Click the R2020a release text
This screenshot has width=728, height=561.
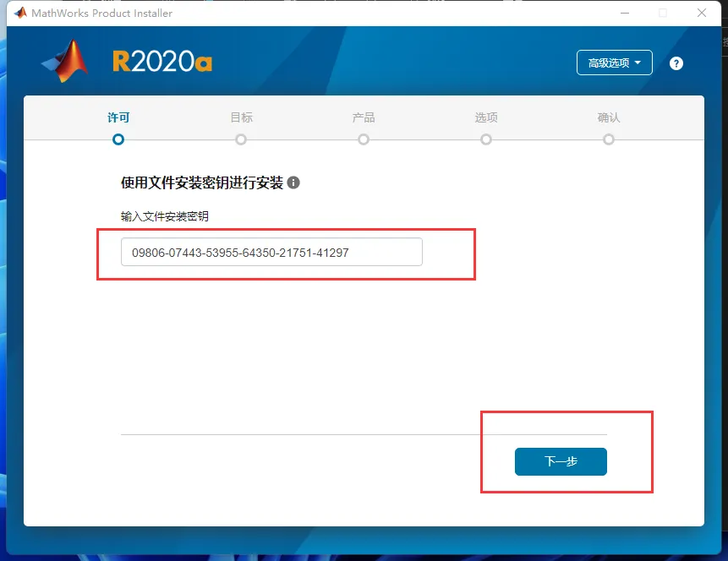(162, 61)
